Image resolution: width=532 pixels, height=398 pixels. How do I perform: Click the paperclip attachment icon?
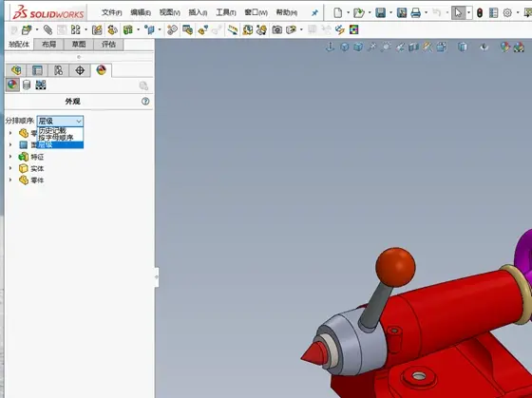47,29
